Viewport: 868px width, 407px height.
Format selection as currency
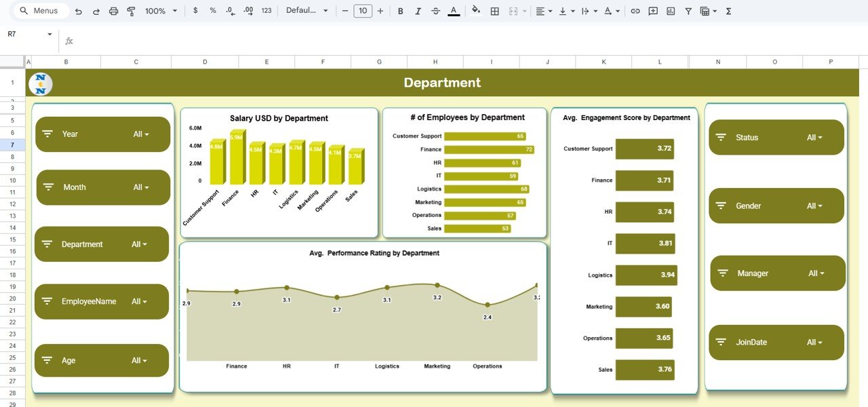[x=195, y=11]
